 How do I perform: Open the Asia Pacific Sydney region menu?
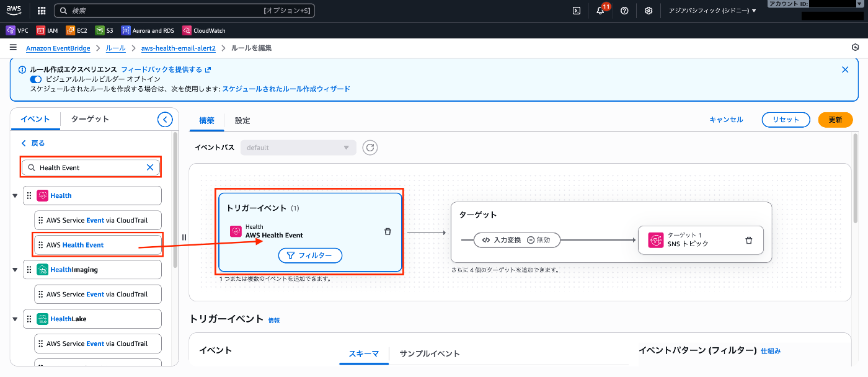tap(713, 11)
